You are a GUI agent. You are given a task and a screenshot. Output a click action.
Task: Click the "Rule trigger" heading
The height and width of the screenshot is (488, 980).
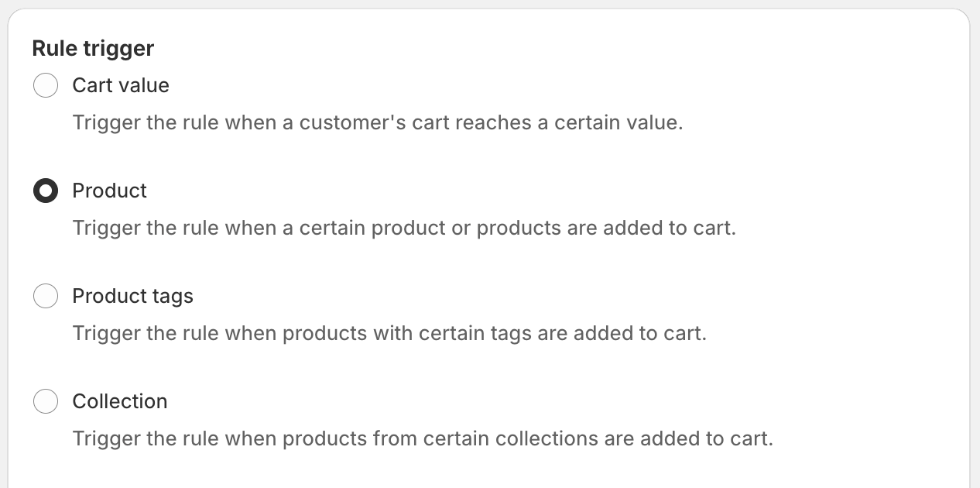[93, 48]
